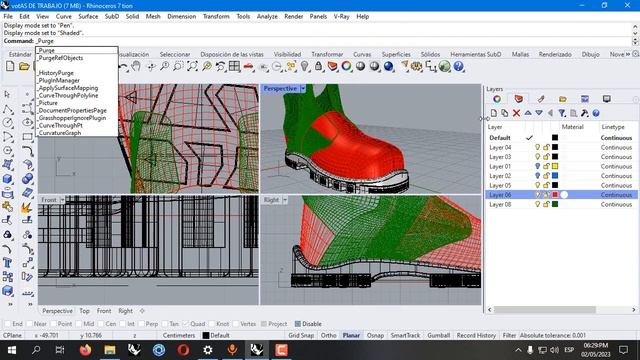Click the red X Delete Layer icon

click(x=516, y=113)
